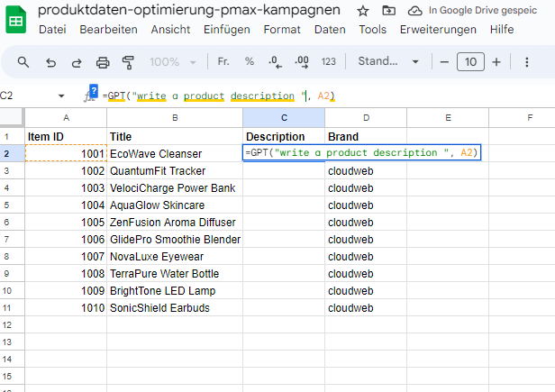555x392 pixels.
Task: Select cell B6 GlidePro Smoothie Blender
Action: click(175, 239)
